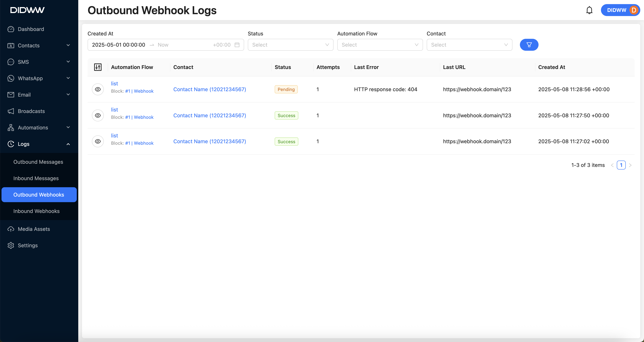Open Contact Name link in the Pending row
Viewport: 644px width, 342px height.
pyautogui.click(x=209, y=89)
